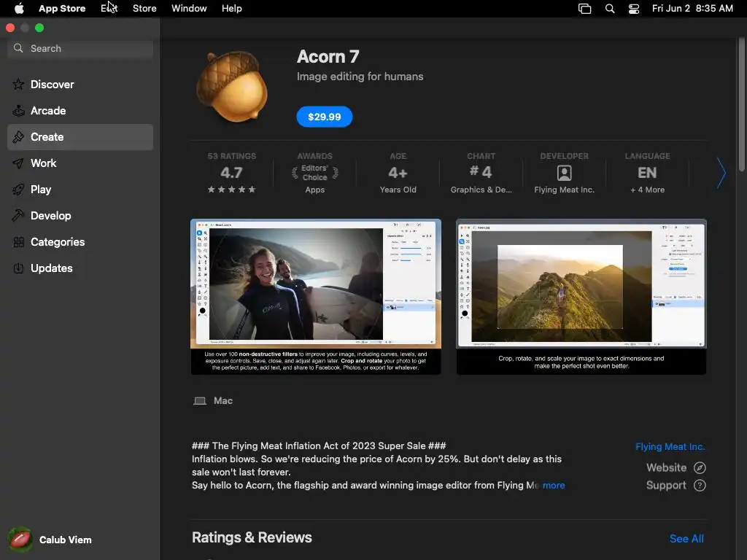
Task: Click the Website compass icon
Action: click(700, 467)
